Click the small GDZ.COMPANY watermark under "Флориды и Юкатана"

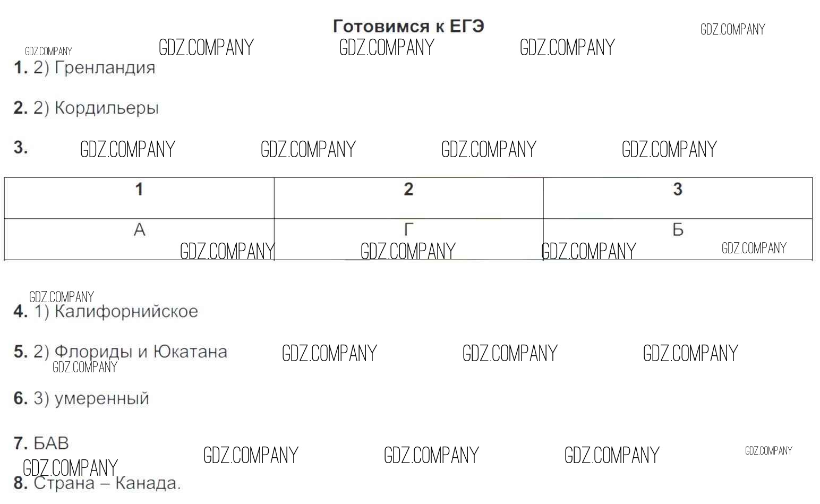click(85, 367)
